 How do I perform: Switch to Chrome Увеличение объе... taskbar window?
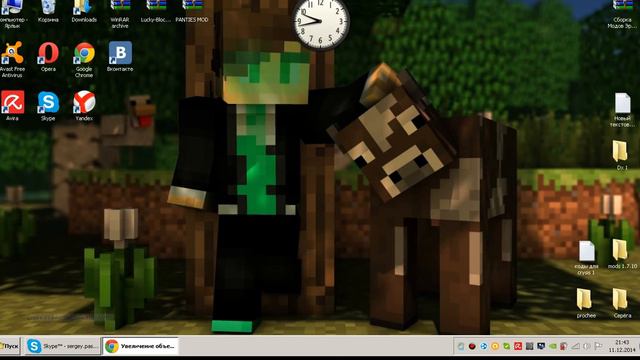pyautogui.click(x=140, y=346)
